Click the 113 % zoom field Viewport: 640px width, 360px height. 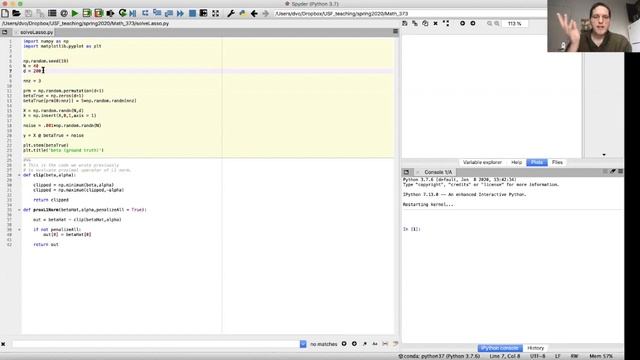pyautogui.click(x=515, y=24)
